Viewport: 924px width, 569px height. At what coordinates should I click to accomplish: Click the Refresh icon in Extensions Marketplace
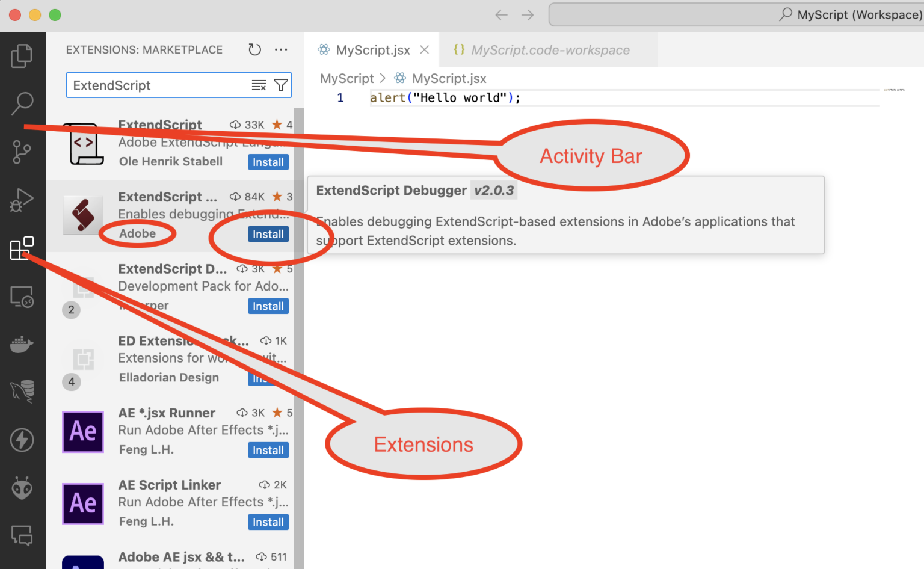pos(254,49)
